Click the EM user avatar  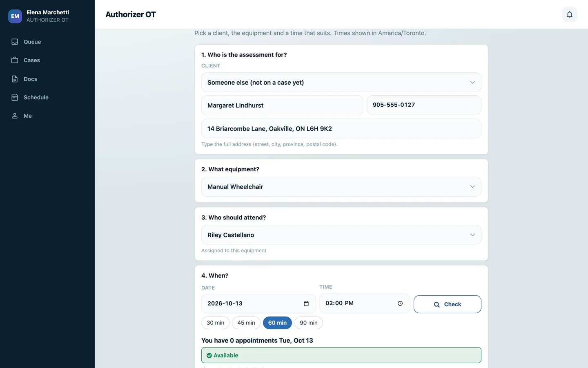click(x=15, y=16)
